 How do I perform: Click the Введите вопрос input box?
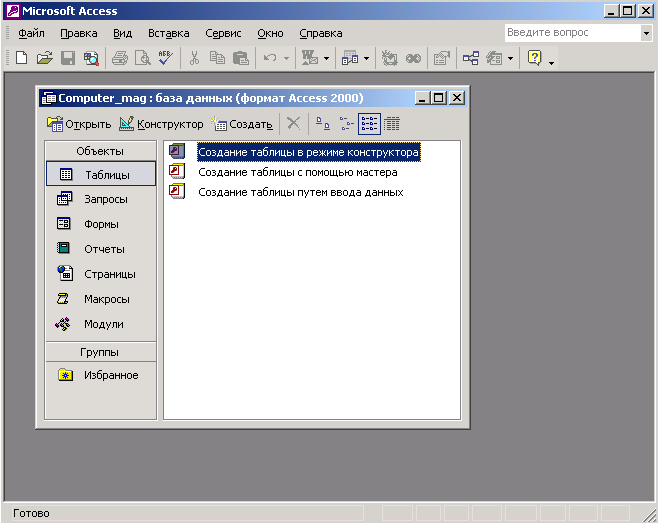tap(572, 33)
